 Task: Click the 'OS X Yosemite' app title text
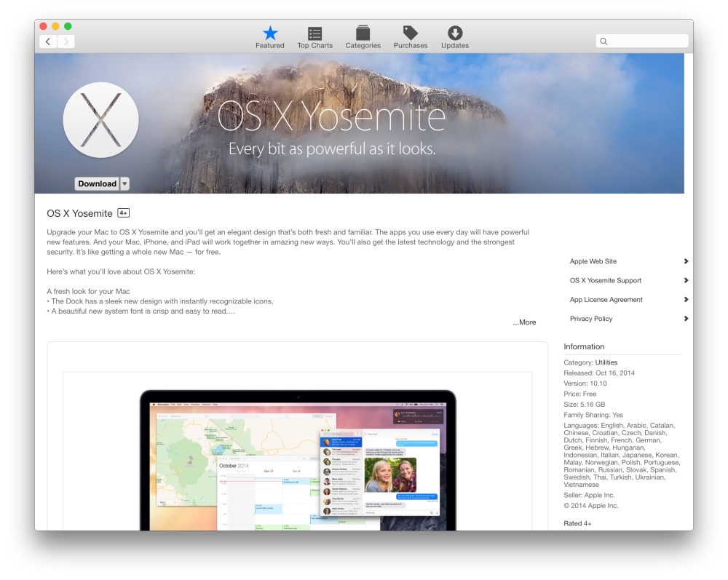(79, 213)
